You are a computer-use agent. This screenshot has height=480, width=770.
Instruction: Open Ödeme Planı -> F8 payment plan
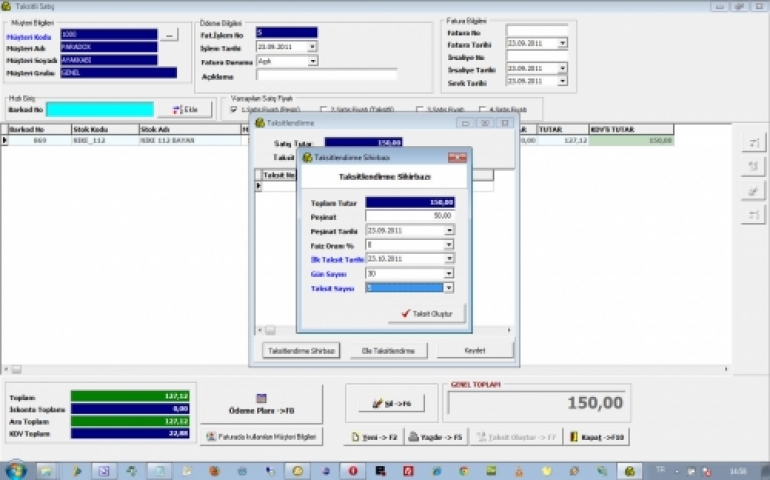[x=261, y=404]
